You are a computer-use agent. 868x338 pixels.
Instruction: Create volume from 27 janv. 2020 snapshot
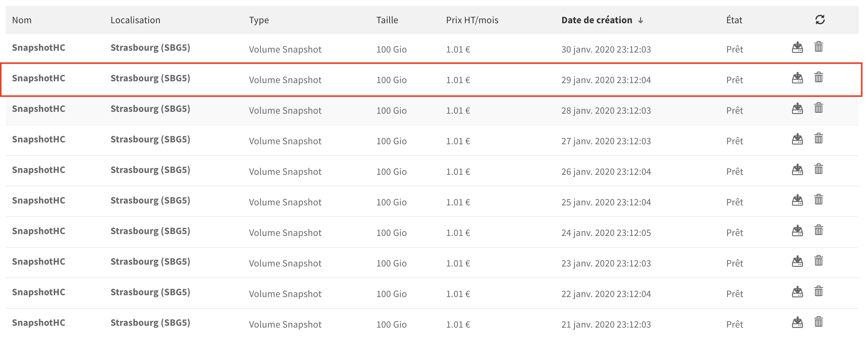point(797,139)
